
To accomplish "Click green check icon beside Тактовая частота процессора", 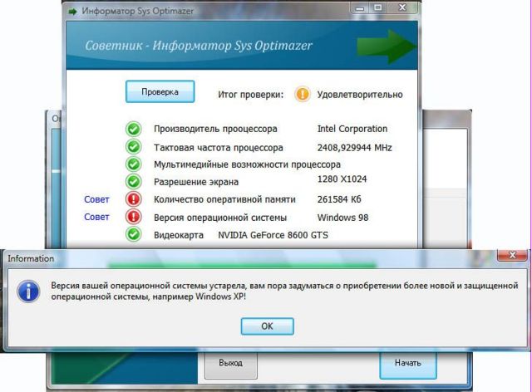I will pos(133,147).
